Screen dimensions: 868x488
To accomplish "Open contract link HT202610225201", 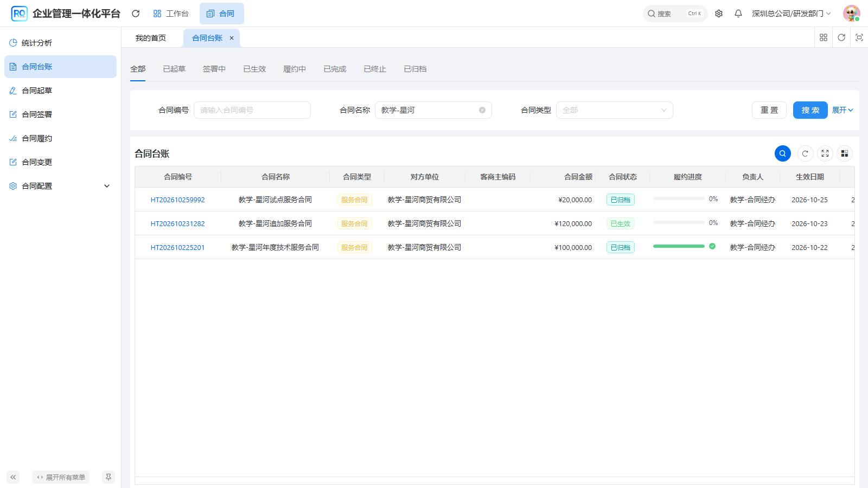I will [x=178, y=247].
